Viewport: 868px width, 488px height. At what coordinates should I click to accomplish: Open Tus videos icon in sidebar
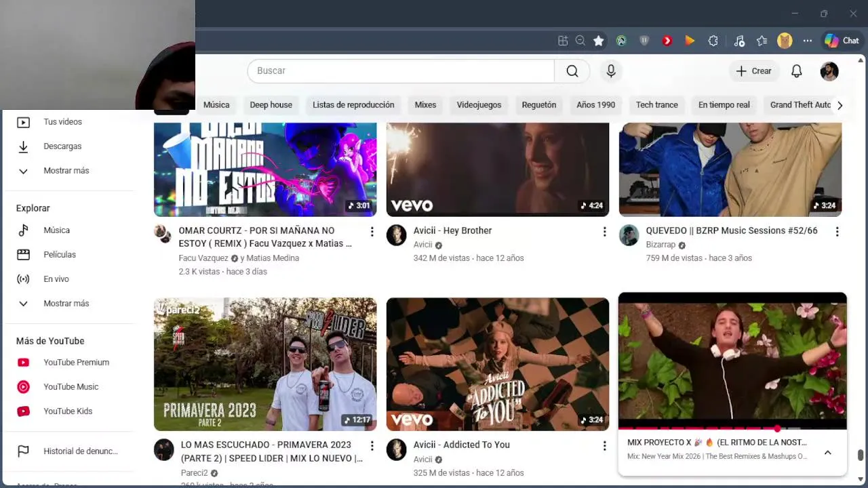point(23,122)
